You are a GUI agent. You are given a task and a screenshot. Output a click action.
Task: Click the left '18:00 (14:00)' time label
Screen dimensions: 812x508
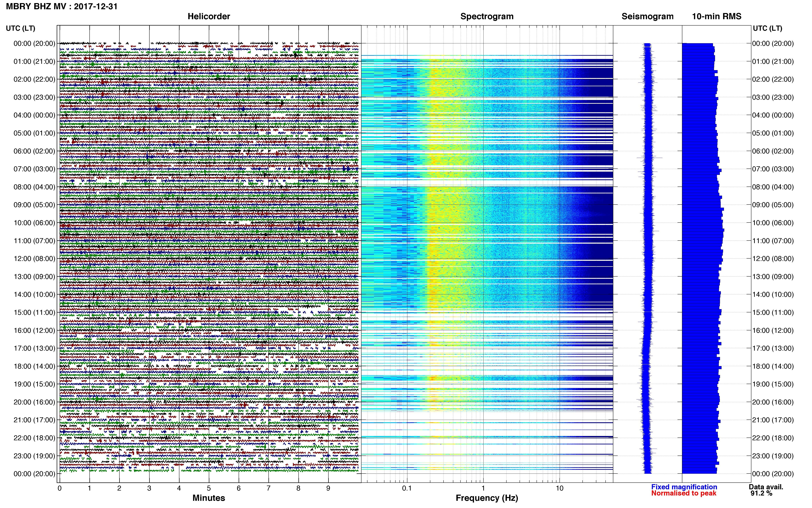click(34, 366)
